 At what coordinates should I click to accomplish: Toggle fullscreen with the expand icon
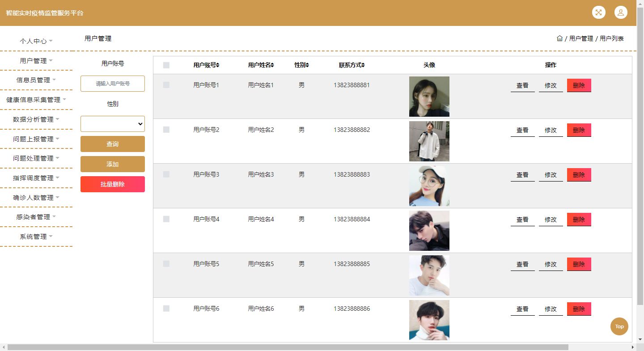click(x=598, y=13)
